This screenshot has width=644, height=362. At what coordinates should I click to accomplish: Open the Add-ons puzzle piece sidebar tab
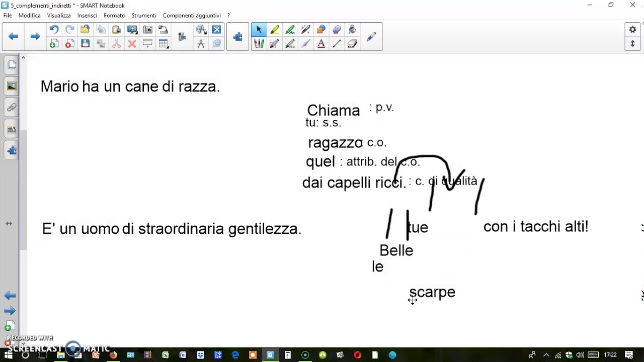click(x=12, y=150)
